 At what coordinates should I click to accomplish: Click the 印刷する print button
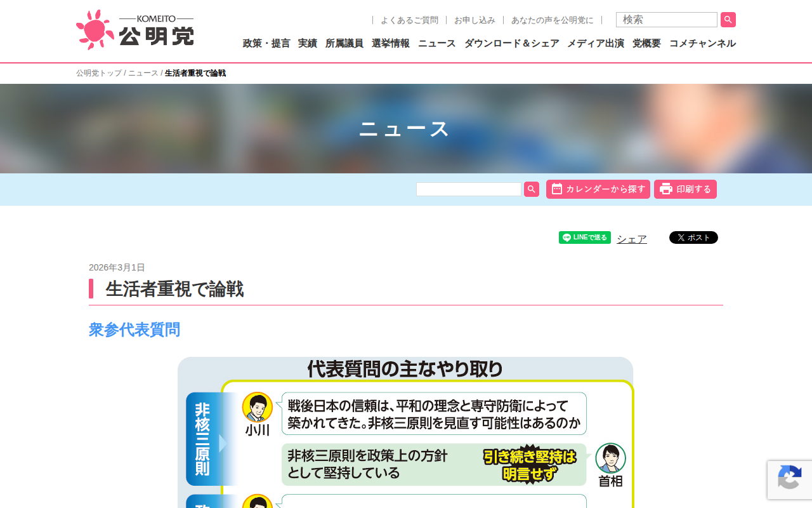click(x=685, y=189)
